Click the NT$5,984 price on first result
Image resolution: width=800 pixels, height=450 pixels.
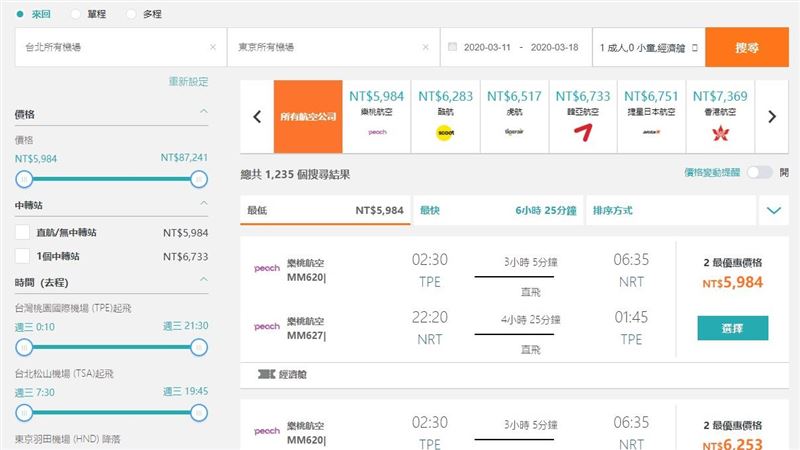[x=733, y=282]
